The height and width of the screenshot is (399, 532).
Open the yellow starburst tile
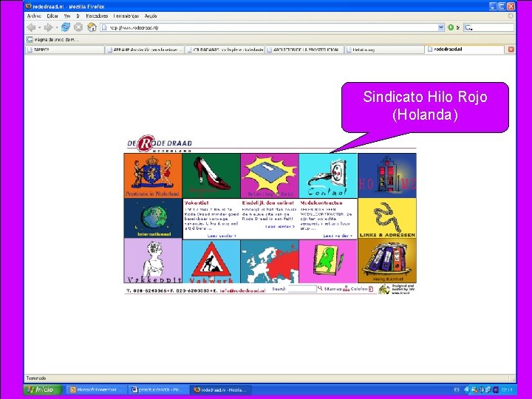pos(270,175)
